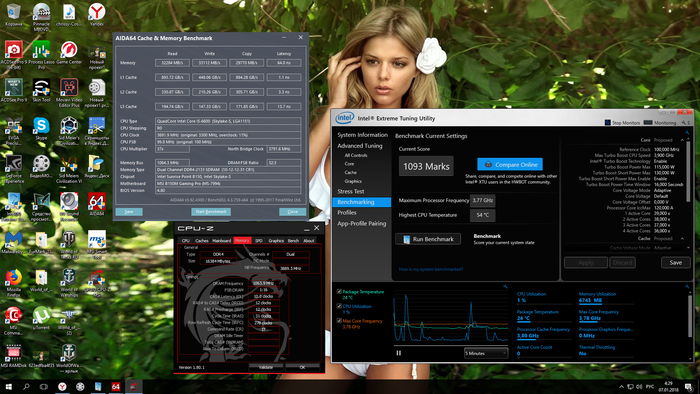Image resolution: width=700 pixels, height=394 pixels.
Task: Open Malwarebytes desktop shortcut
Action: point(14,243)
